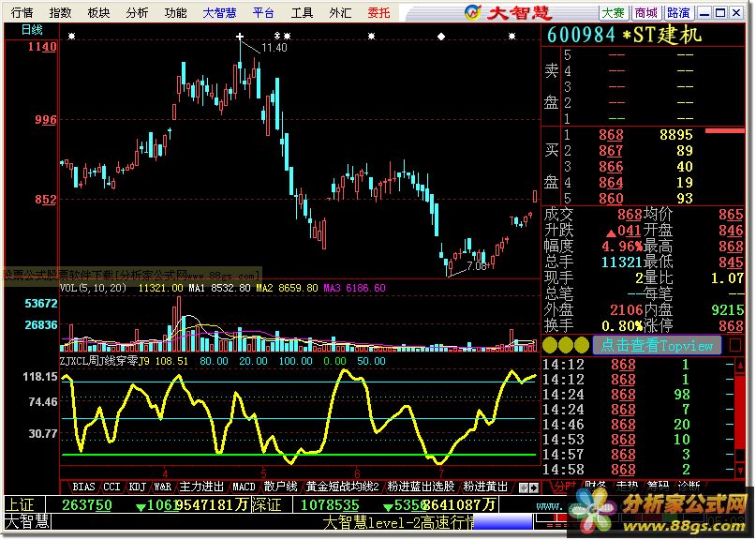
Task: Click the 14:46 tick row with volume 20
Action: point(640,425)
